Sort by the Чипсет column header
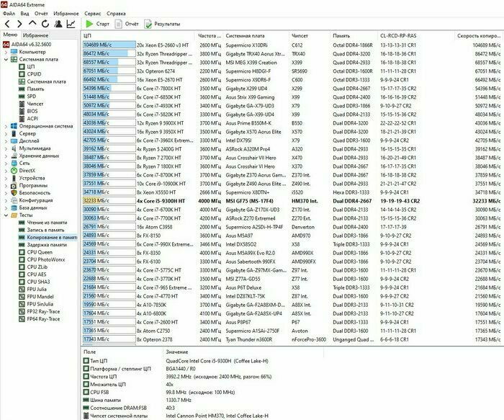 click(x=300, y=35)
